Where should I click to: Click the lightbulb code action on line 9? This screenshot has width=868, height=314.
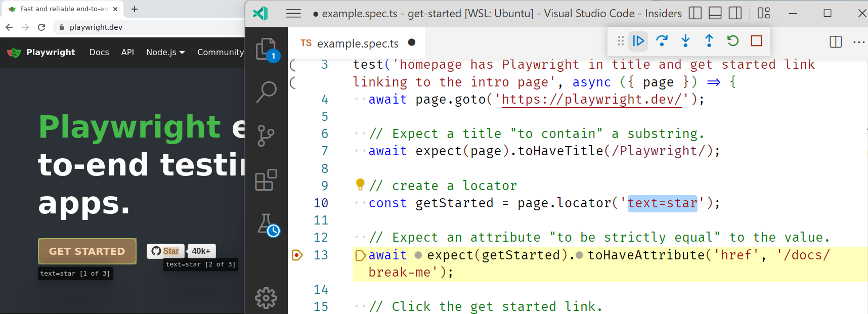point(360,185)
